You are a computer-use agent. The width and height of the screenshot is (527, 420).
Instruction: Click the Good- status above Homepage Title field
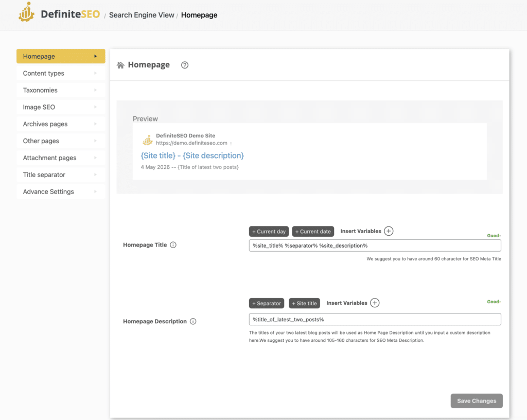pos(494,236)
